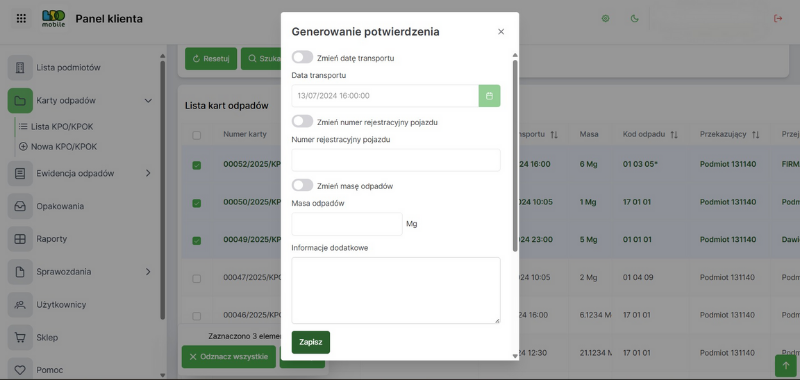800x380 pixels.
Task: Open settings gear icon in header
Action: point(606,18)
